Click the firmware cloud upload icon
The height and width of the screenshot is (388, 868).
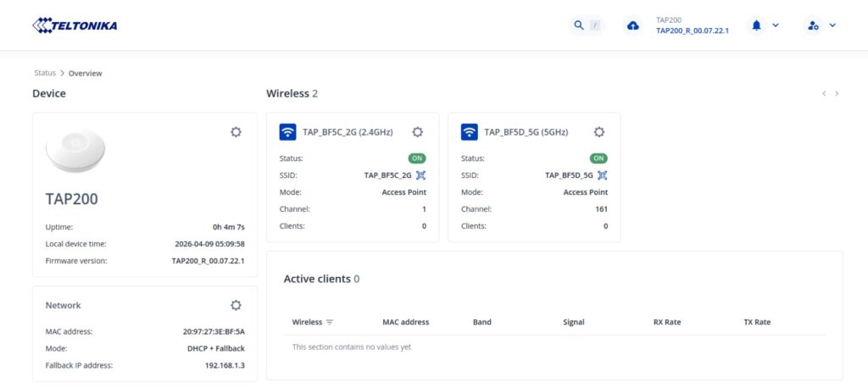click(632, 25)
